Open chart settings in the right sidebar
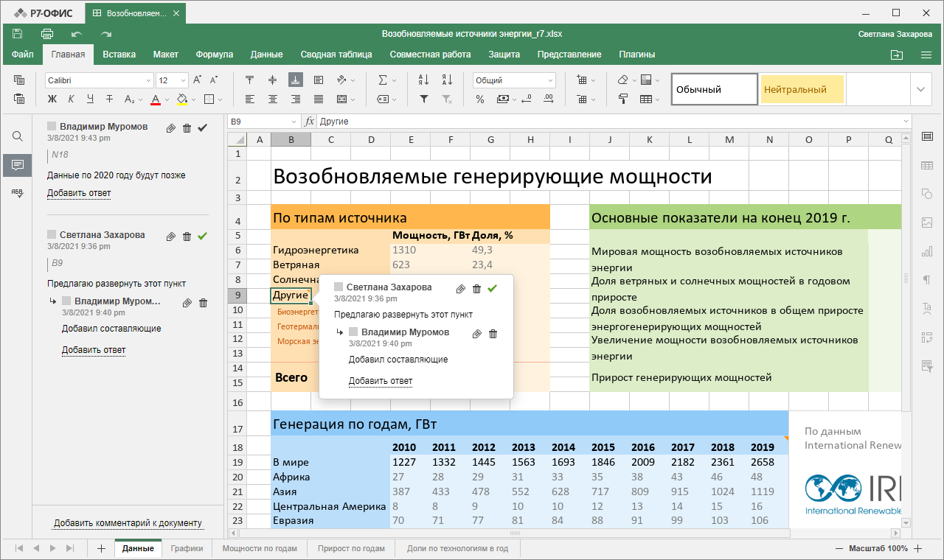944x560 pixels. (927, 251)
